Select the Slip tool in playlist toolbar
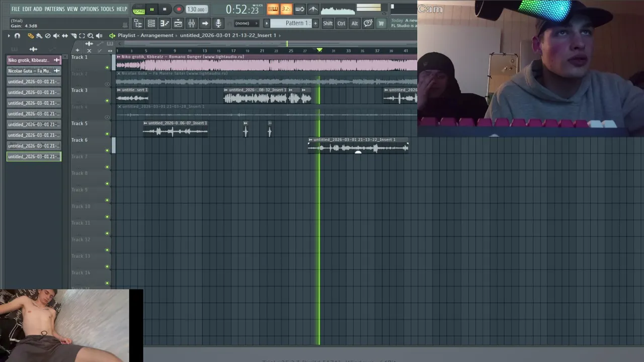644x362 pixels. coord(65,36)
